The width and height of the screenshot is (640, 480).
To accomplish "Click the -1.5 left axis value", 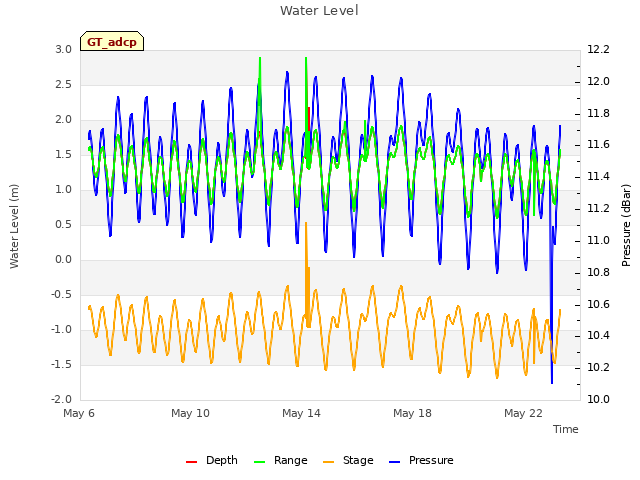I will point(61,364).
